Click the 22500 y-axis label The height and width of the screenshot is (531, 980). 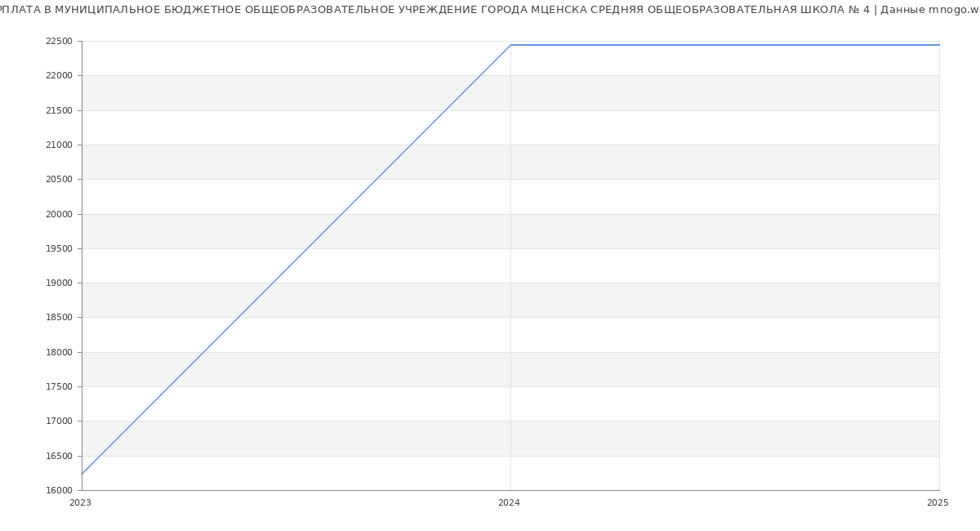coord(60,41)
